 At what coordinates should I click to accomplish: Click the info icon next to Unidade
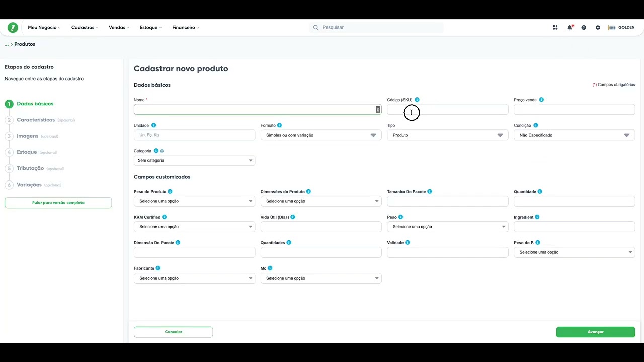pyautogui.click(x=153, y=125)
